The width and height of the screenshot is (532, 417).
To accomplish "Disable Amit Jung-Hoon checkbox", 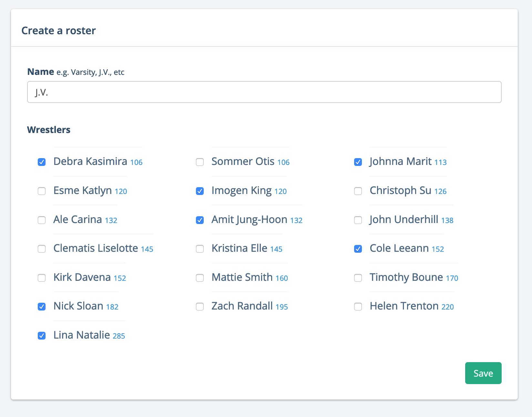I will click(200, 220).
